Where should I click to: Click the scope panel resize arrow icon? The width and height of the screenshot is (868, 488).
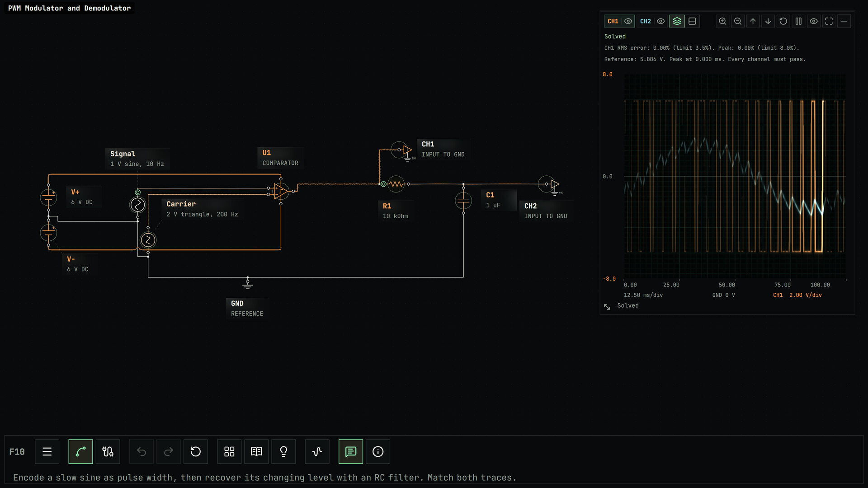pos(607,307)
